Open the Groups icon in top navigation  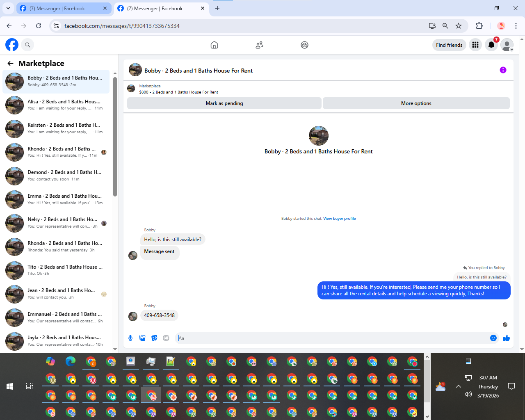coord(304,45)
